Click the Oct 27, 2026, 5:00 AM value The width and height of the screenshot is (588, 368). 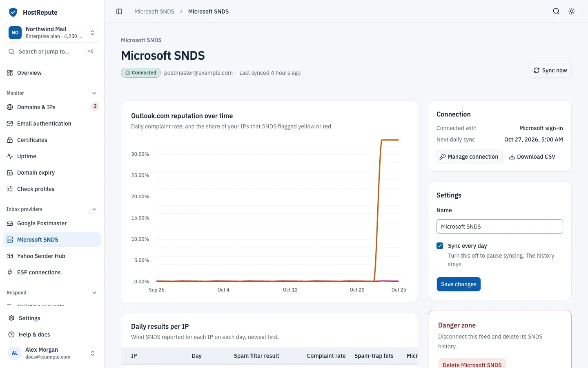tap(534, 139)
